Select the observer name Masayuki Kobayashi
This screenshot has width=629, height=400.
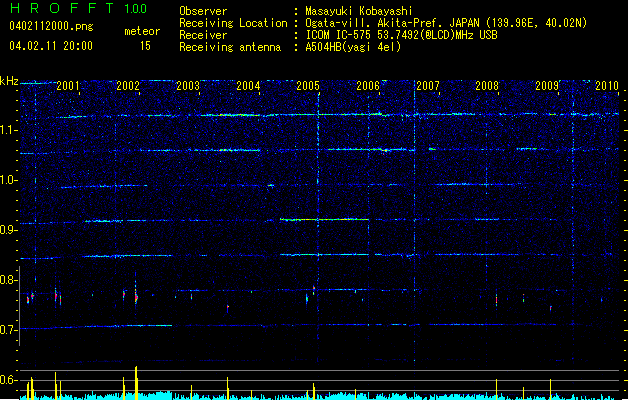[359, 11]
